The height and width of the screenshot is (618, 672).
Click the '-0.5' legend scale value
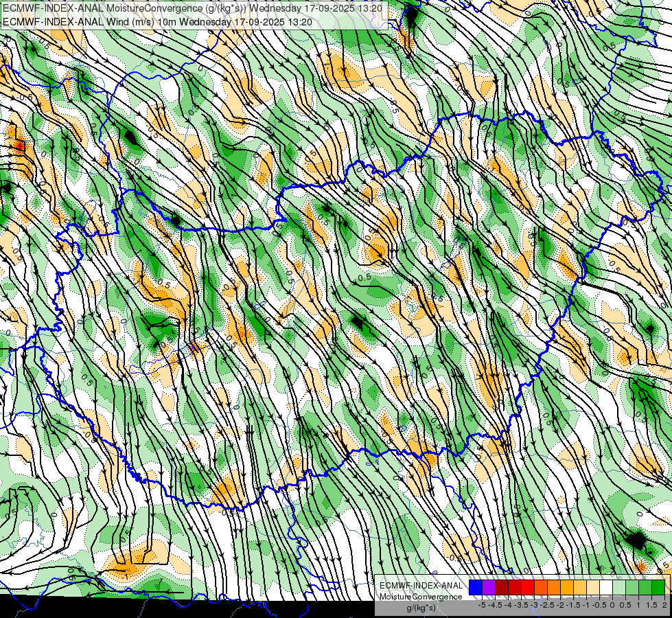pos(599,605)
